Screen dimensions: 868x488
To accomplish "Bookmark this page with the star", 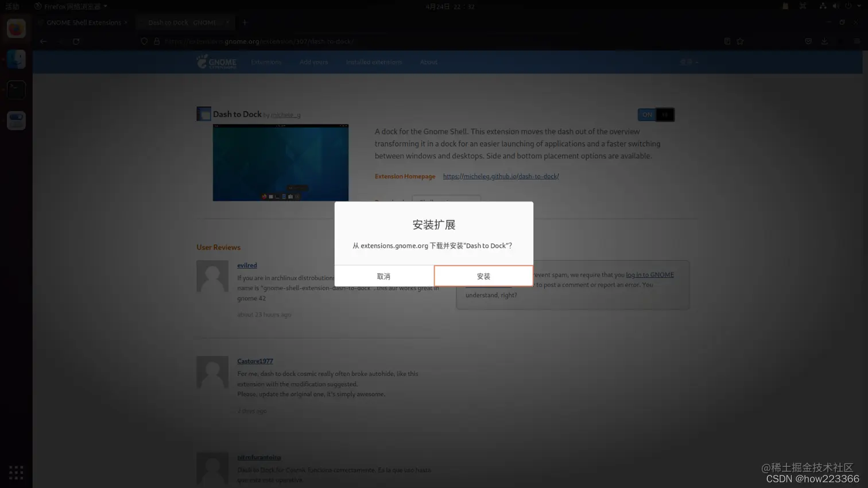I will coord(740,41).
